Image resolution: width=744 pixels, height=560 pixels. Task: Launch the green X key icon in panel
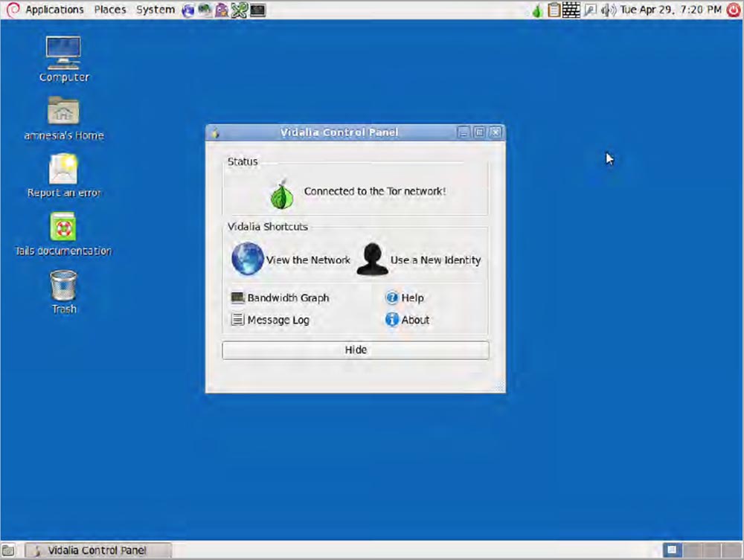pos(239,10)
